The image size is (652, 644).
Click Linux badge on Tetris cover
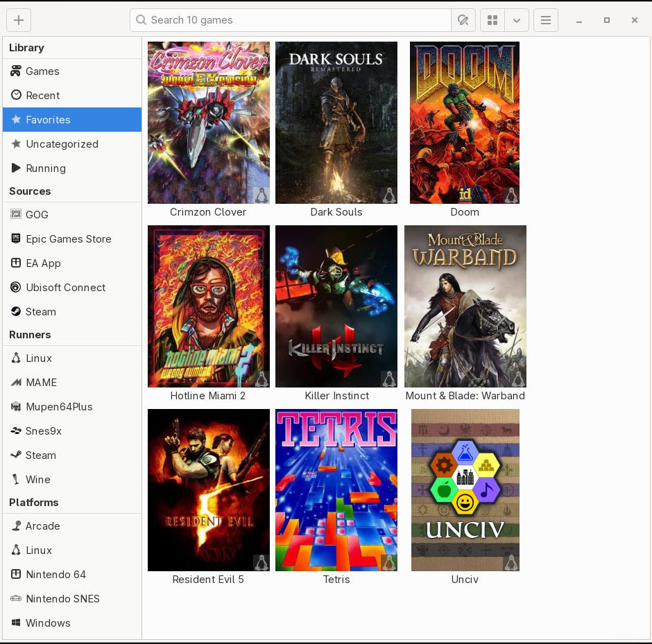[389, 563]
